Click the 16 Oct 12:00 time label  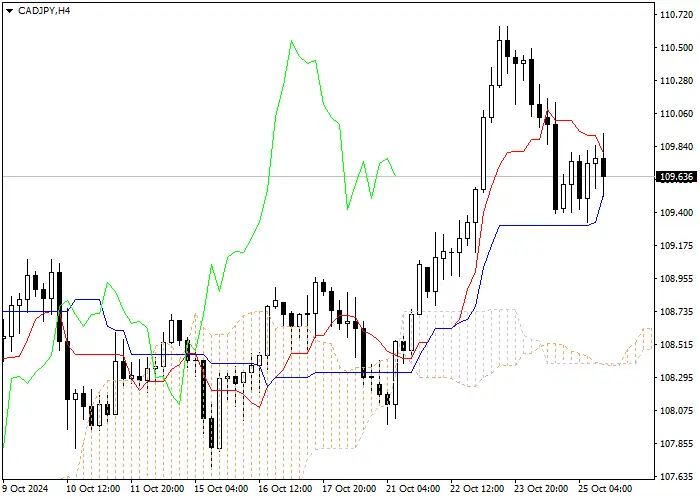pos(285,488)
